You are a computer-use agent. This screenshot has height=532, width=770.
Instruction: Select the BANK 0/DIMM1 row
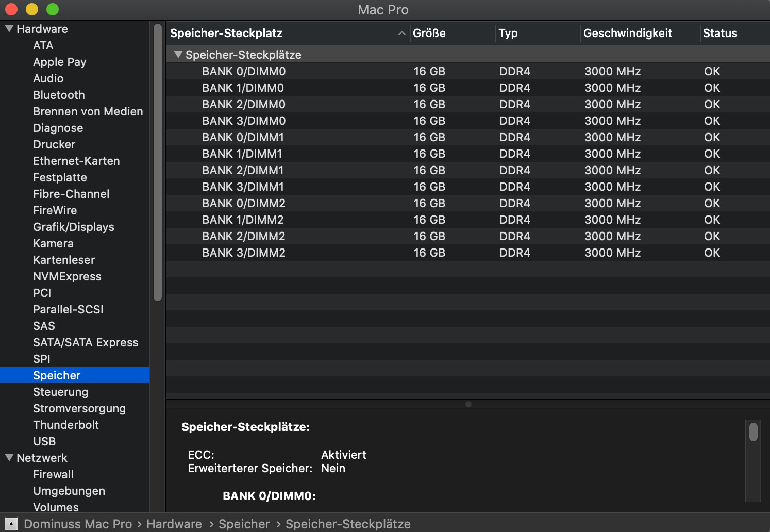click(x=468, y=137)
